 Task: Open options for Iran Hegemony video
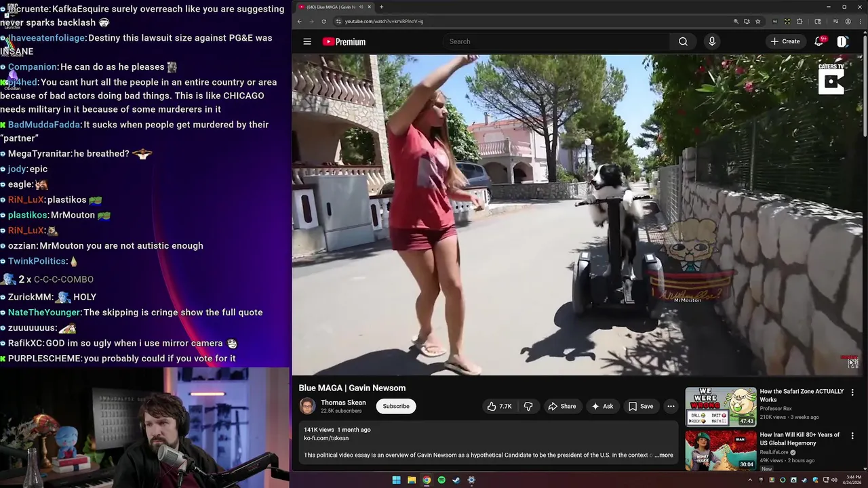point(852,435)
